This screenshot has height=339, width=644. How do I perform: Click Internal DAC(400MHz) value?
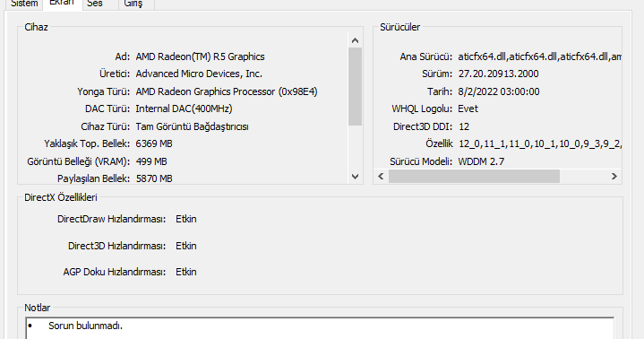pyautogui.click(x=184, y=109)
